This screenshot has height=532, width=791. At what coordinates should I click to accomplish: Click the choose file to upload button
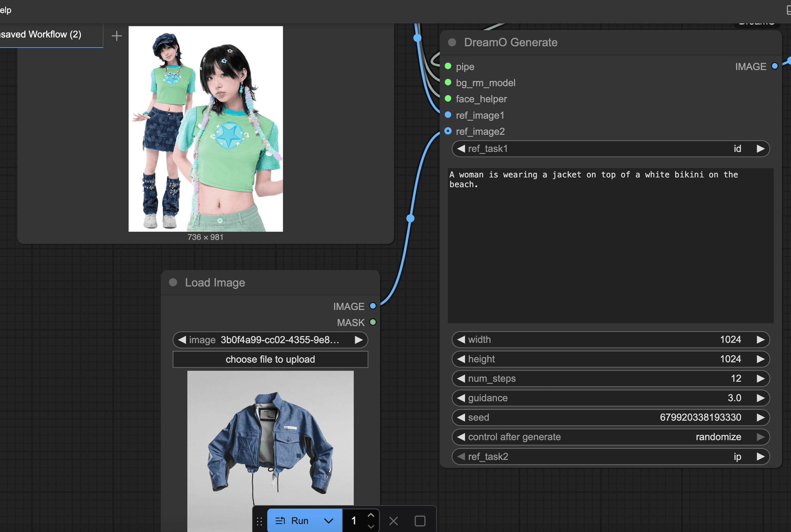pyautogui.click(x=270, y=359)
